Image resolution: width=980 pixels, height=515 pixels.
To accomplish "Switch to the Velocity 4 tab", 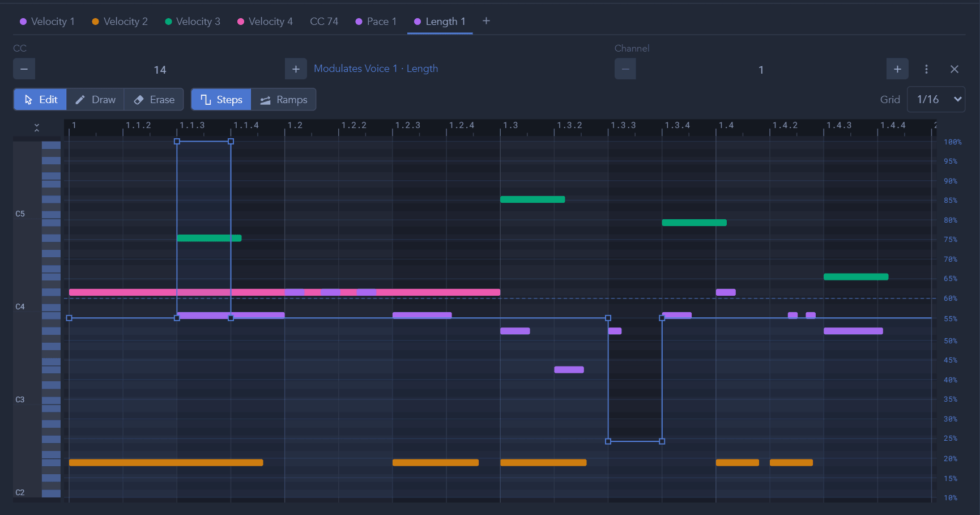I will click(265, 22).
